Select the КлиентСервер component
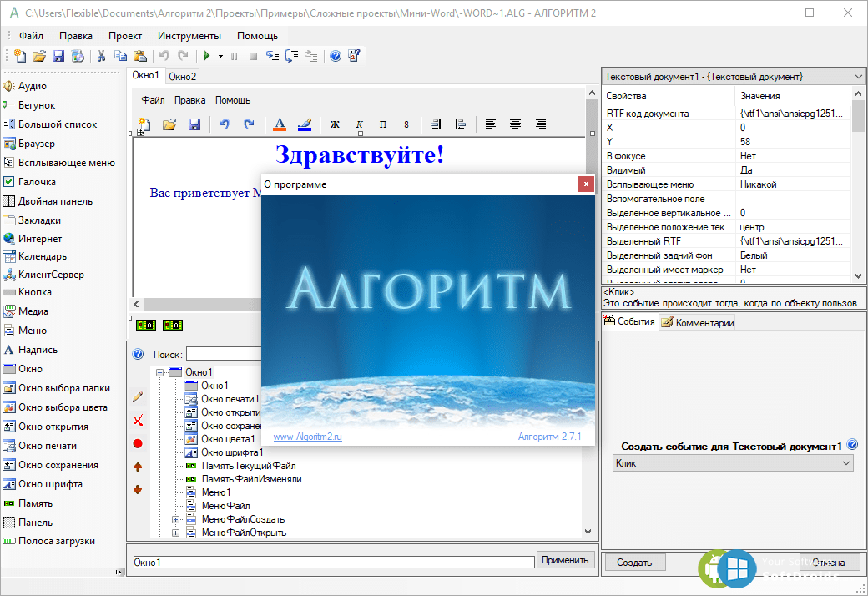This screenshot has width=868, height=596. [44, 275]
